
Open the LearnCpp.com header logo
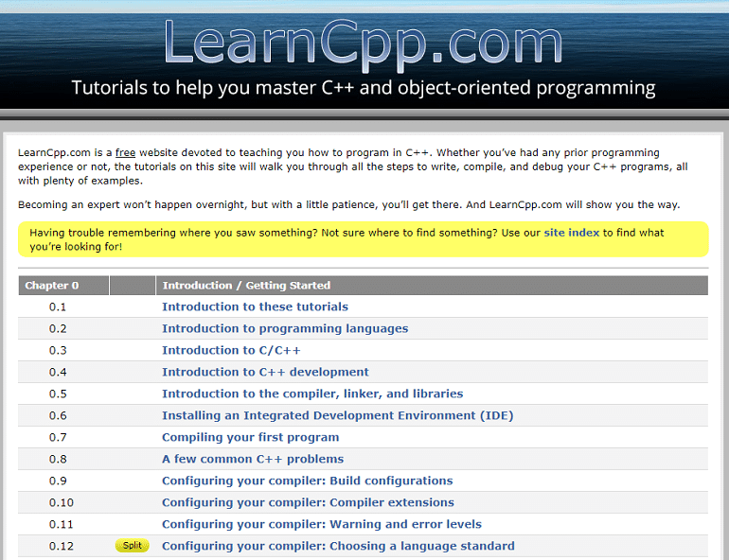click(x=364, y=44)
